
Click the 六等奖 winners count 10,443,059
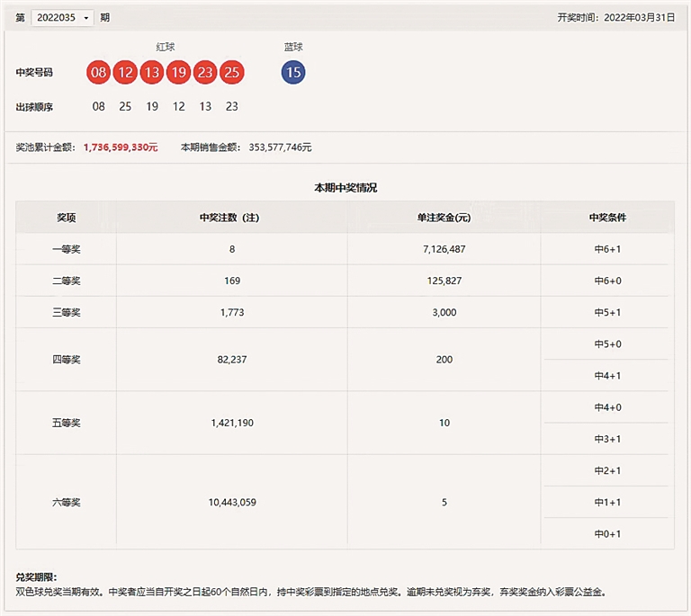231,502
